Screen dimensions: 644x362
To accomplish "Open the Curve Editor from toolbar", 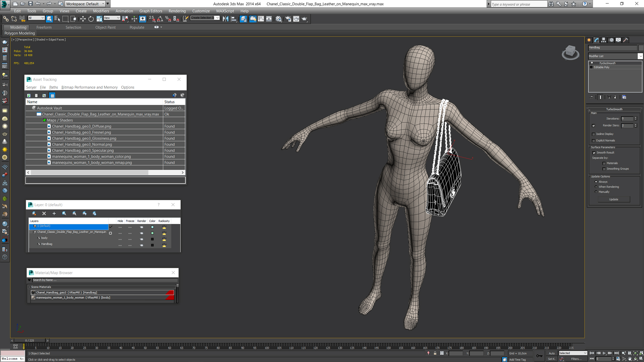I will pyautogui.click(x=261, y=19).
